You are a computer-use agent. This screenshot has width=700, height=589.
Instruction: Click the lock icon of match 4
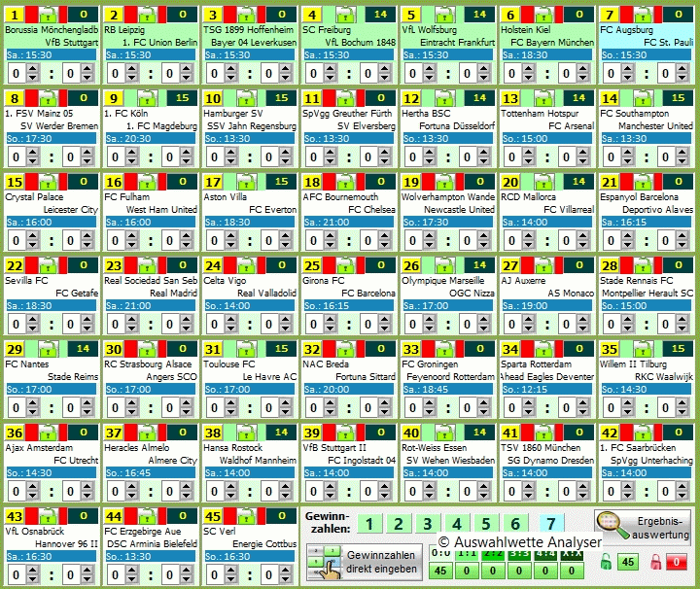pyautogui.click(x=345, y=15)
